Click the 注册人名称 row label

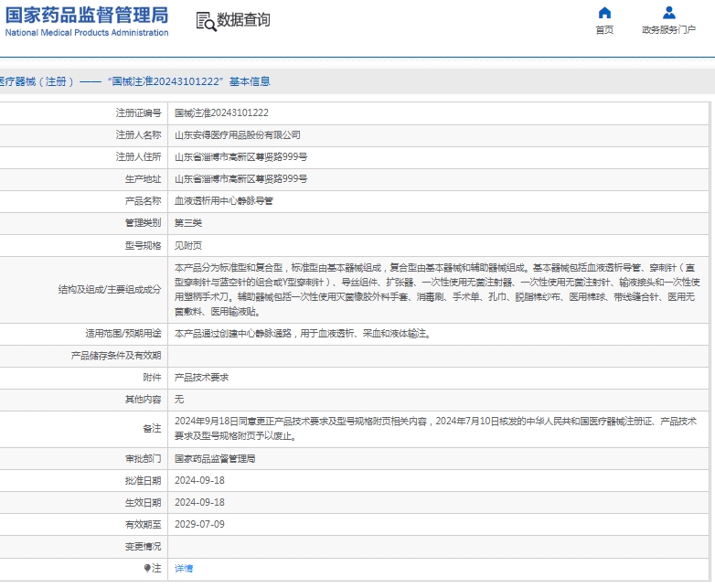tap(139, 135)
